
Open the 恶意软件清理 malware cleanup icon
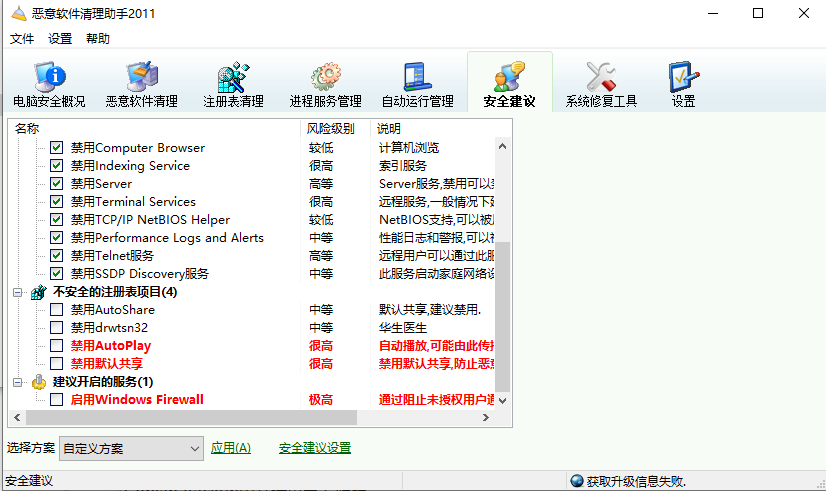point(141,77)
